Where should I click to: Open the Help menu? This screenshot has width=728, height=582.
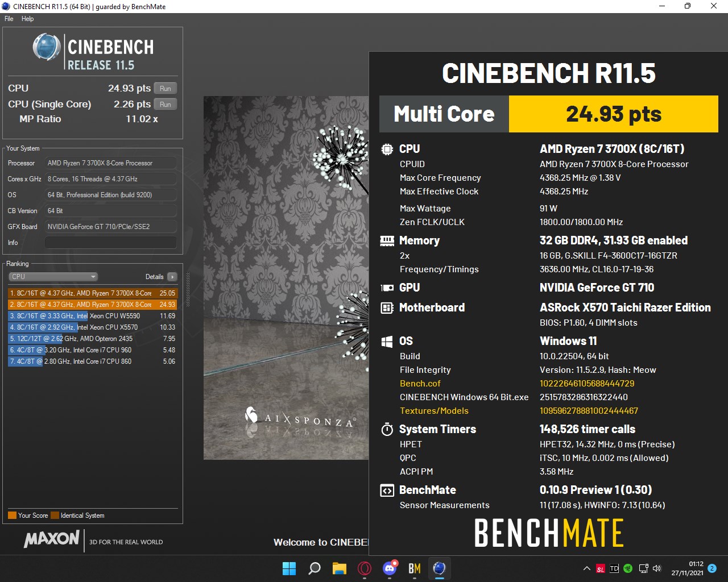pyautogui.click(x=27, y=19)
